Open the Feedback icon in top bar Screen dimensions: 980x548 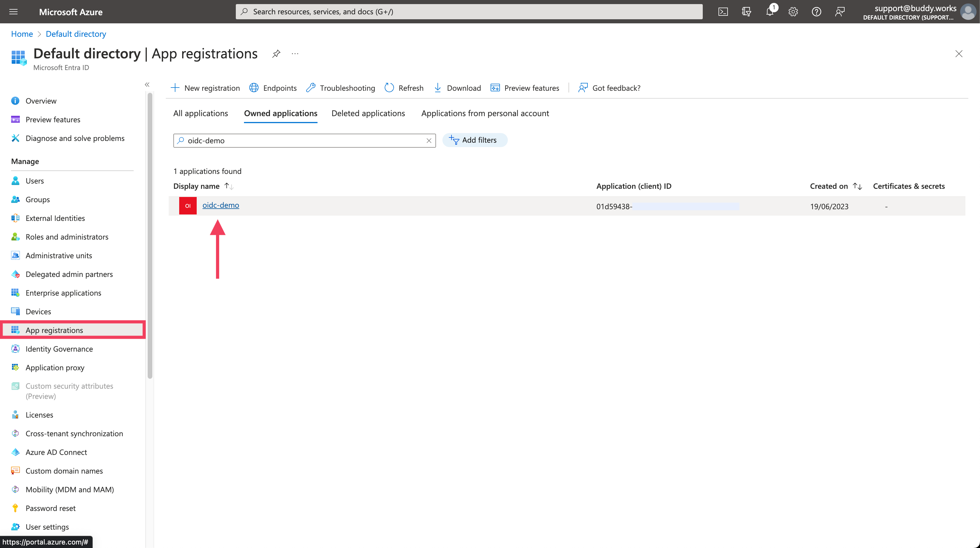click(x=840, y=12)
